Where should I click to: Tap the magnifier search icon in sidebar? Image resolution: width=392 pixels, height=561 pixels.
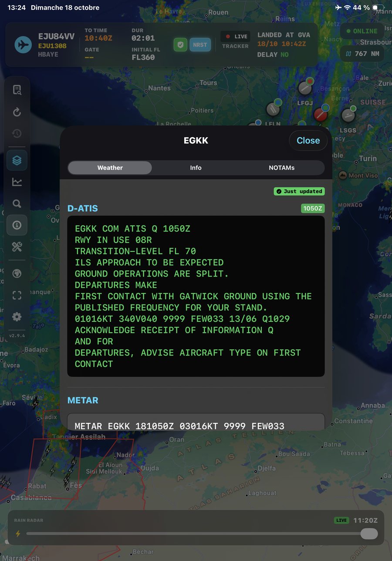pos(17,203)
